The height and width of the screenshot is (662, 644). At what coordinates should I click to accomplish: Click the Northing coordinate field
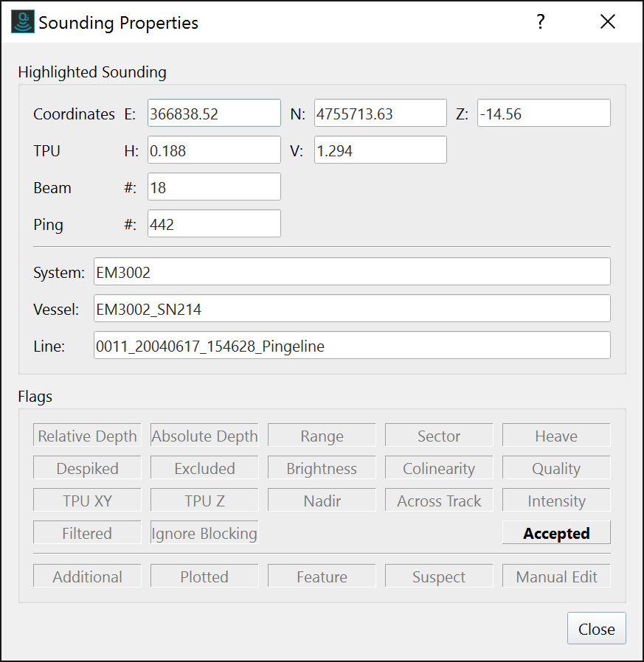[x=380, y=114]
